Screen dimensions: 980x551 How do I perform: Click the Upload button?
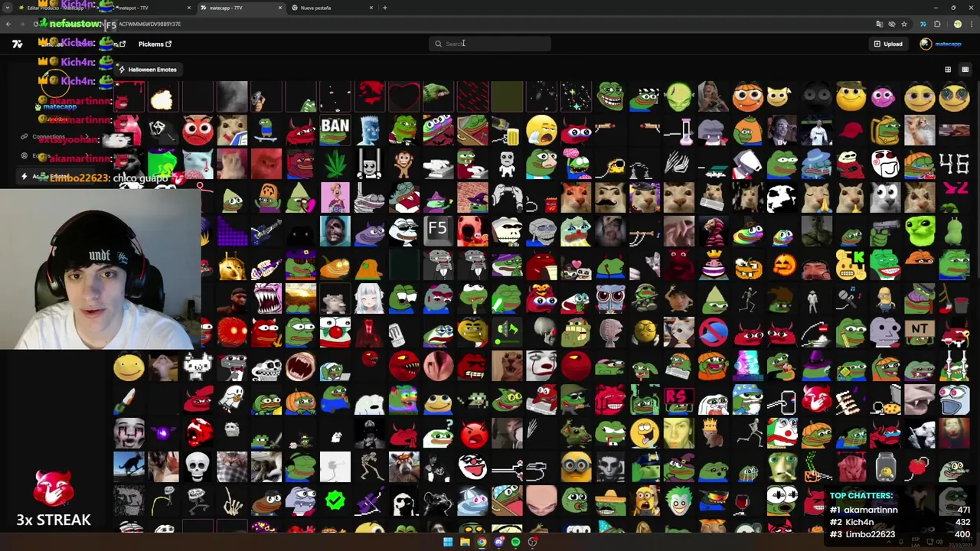pyautogui.click(x=888, y=44)
